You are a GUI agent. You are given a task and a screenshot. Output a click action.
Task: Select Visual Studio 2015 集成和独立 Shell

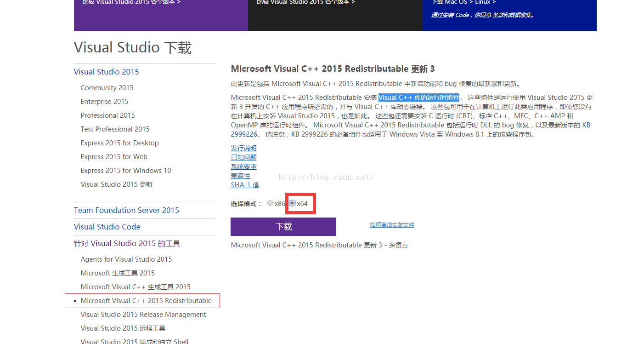point(135,341)
